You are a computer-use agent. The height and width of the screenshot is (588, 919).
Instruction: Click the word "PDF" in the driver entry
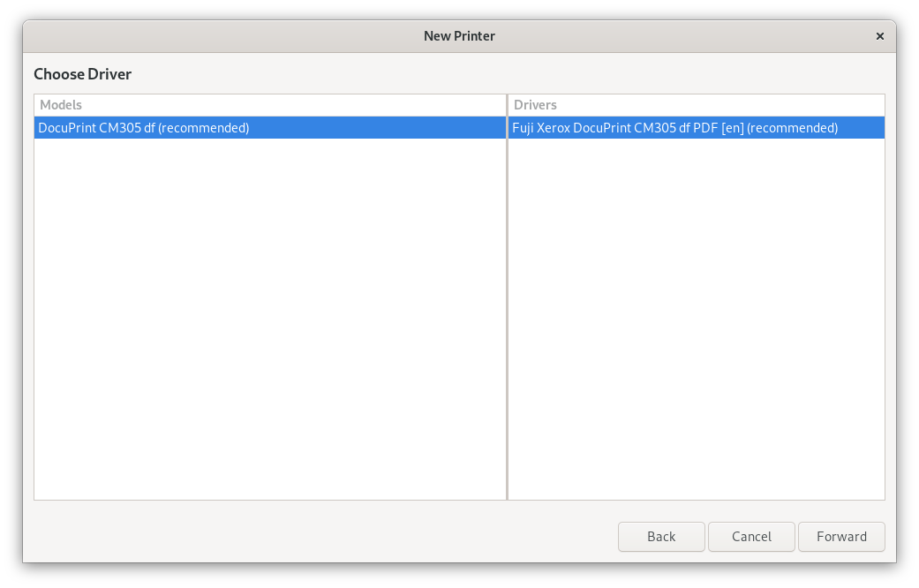[x=705, y=128]
